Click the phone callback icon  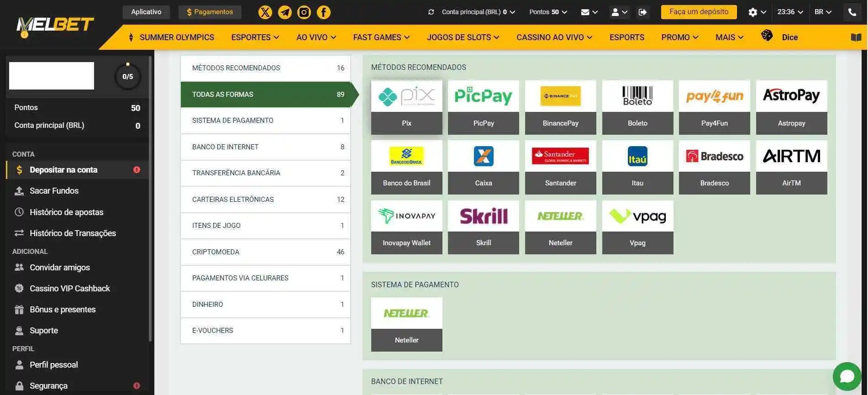(852, 12)
